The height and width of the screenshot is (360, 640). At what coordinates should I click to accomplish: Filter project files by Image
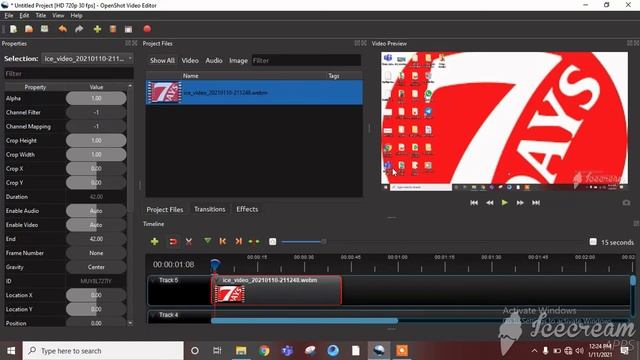point(238,60)
